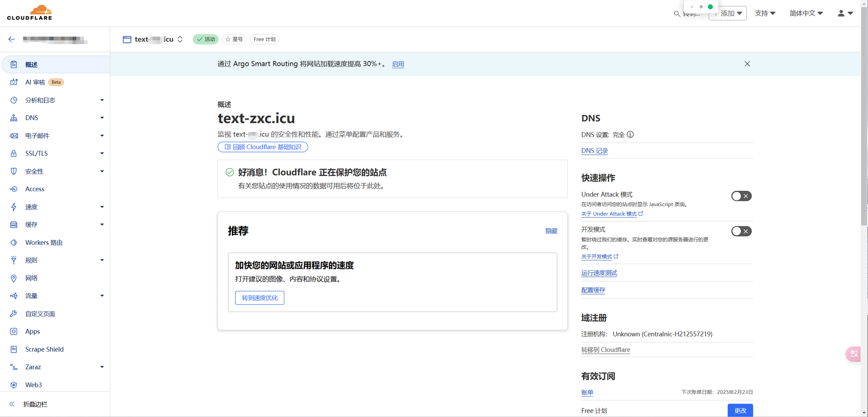
Task: Open the DNS 记录 link
Action: (x=594, y=151)
